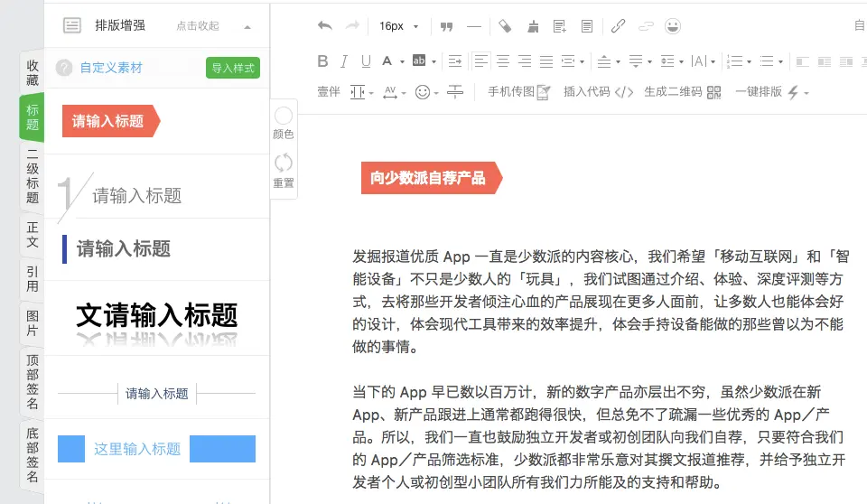This screenshot has width=867, height=504.
Task: Insert a blockquote with the quote icon
Action: 447,26
